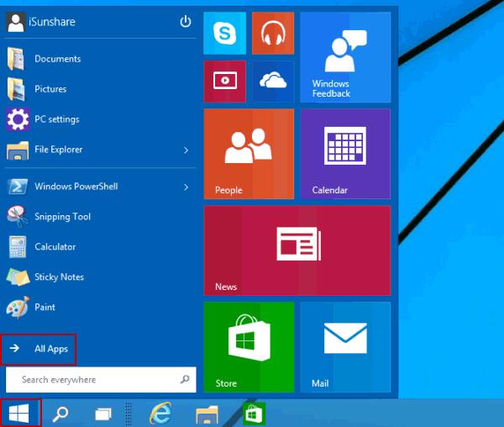The width and height of the screenshot is (504, 427).
Task: Click the Search everywhere input field
Action: coord(101,380)
